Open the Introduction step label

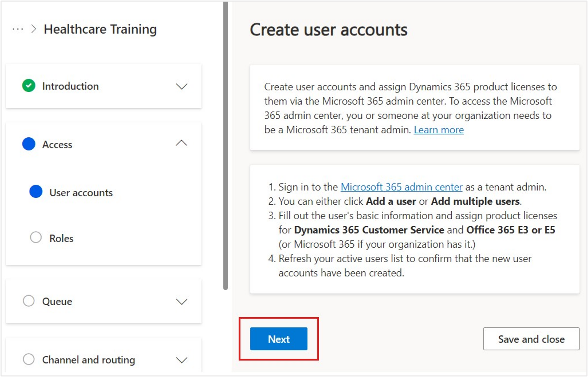[x=71, y=86]
